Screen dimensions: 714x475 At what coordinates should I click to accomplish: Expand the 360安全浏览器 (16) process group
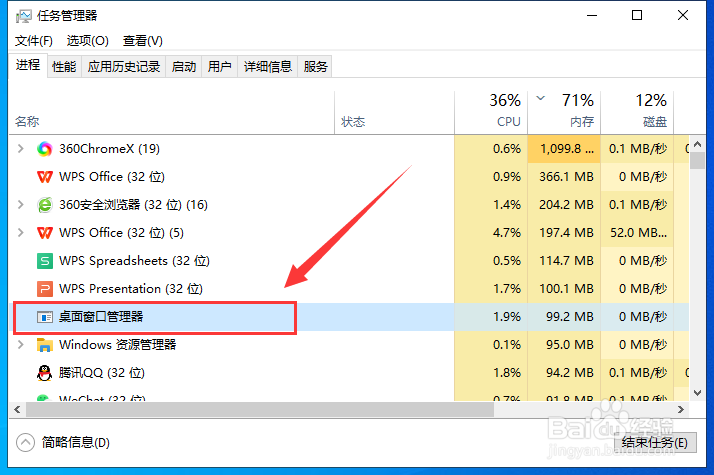[x=20, y=205]
